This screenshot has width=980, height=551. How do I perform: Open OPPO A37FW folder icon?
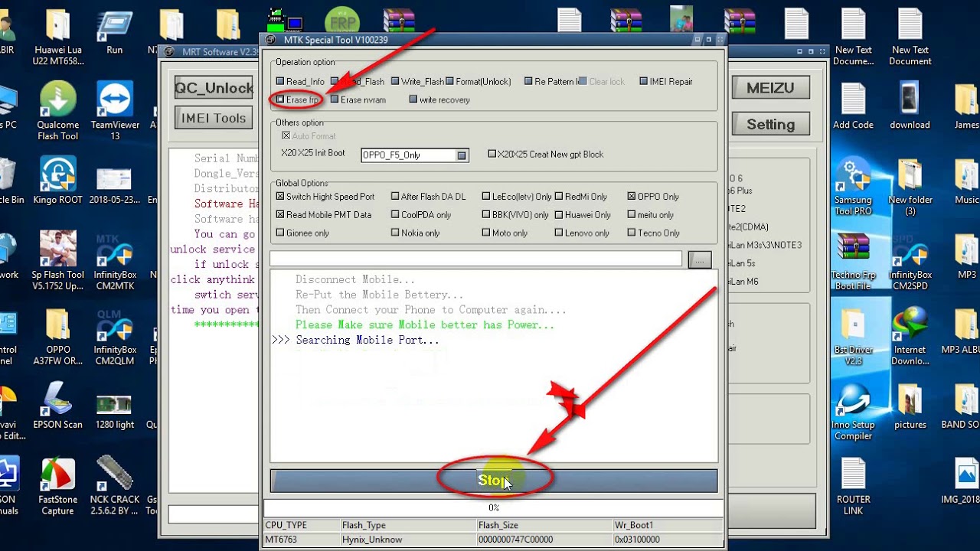click(x=58, y=336)
